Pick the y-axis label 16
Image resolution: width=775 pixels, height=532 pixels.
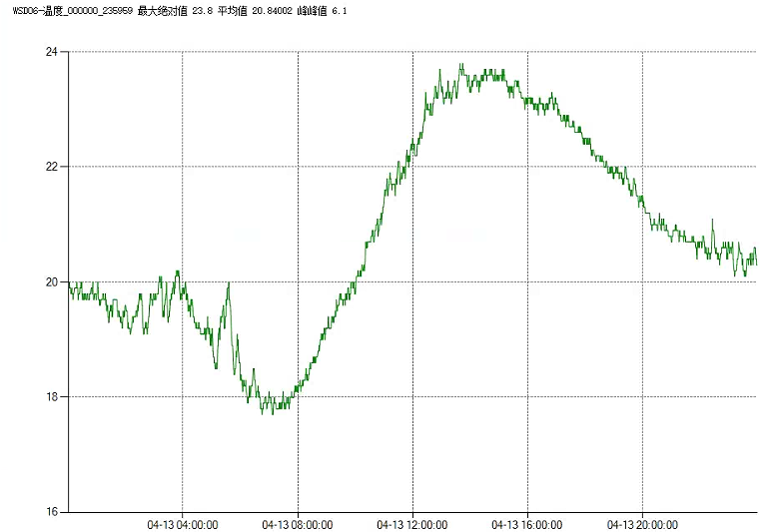pos(52,512)
